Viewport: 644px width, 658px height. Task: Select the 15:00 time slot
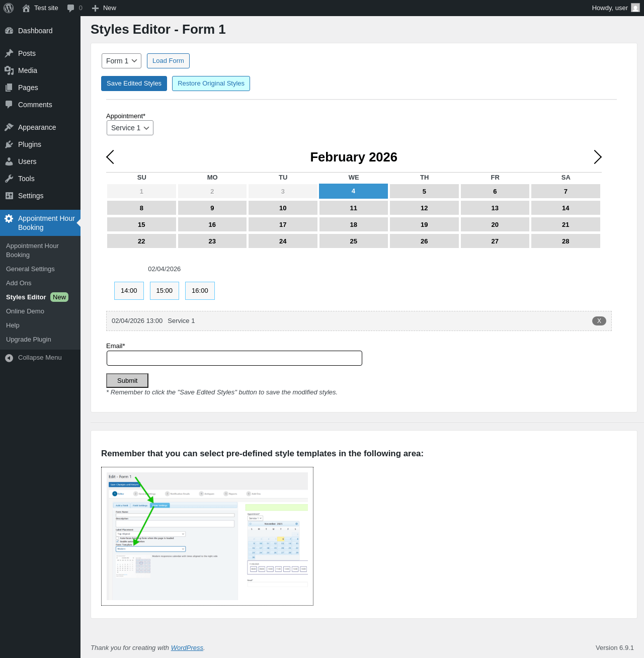pyautogui.click(x=165, y=291)
